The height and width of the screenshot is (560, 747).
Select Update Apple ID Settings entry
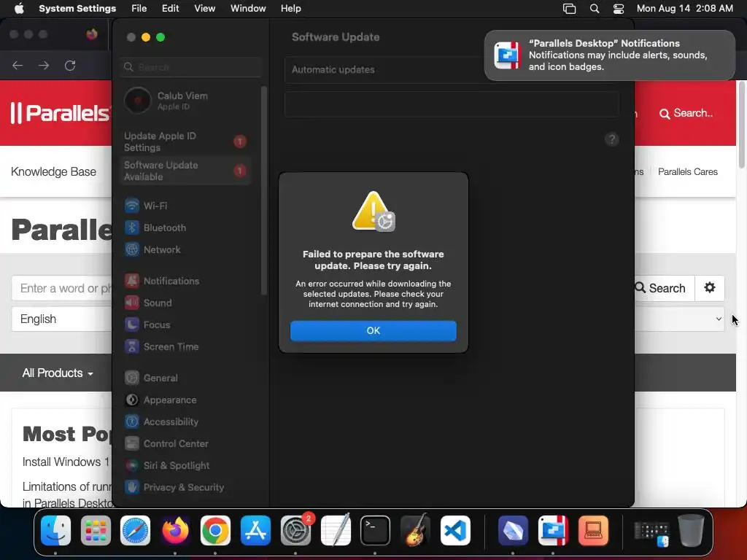tap(186, 141)
